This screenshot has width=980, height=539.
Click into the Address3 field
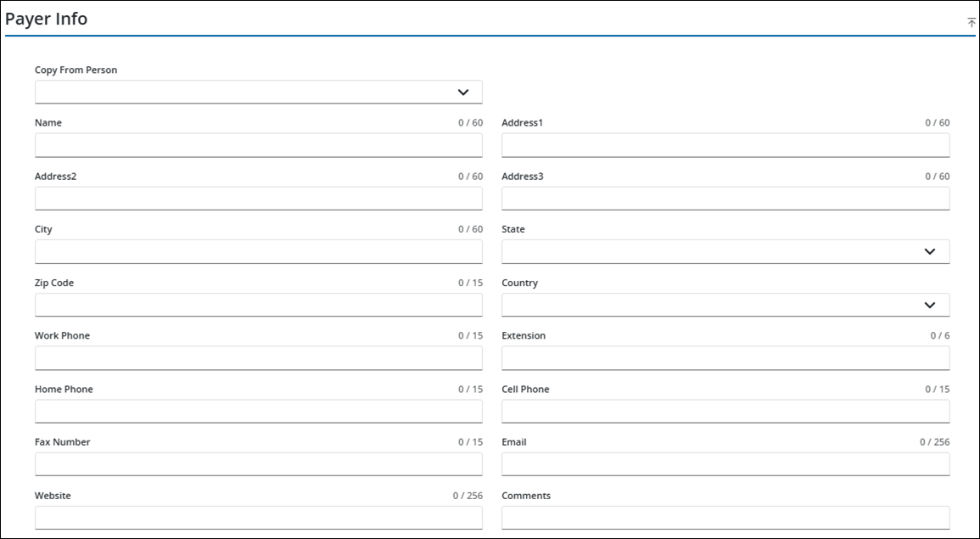tap(725, 199)
